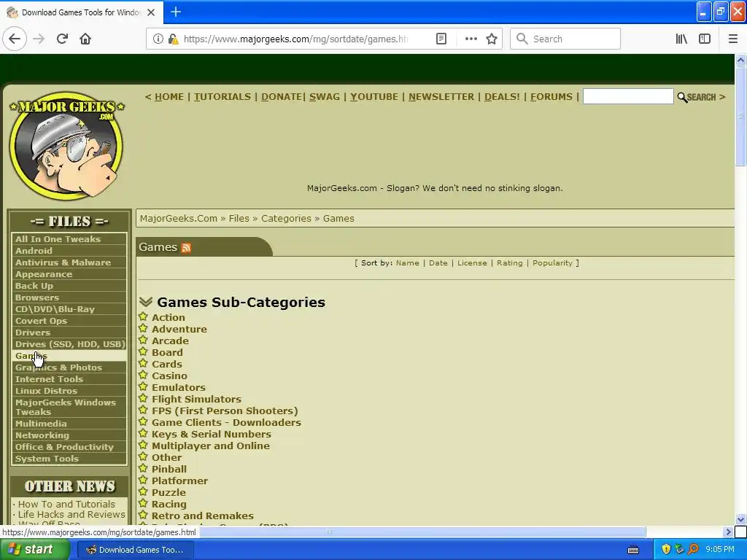747x560 pixels.
Task: Open the NEWSLETTER nav link
Action: point(441,97)
